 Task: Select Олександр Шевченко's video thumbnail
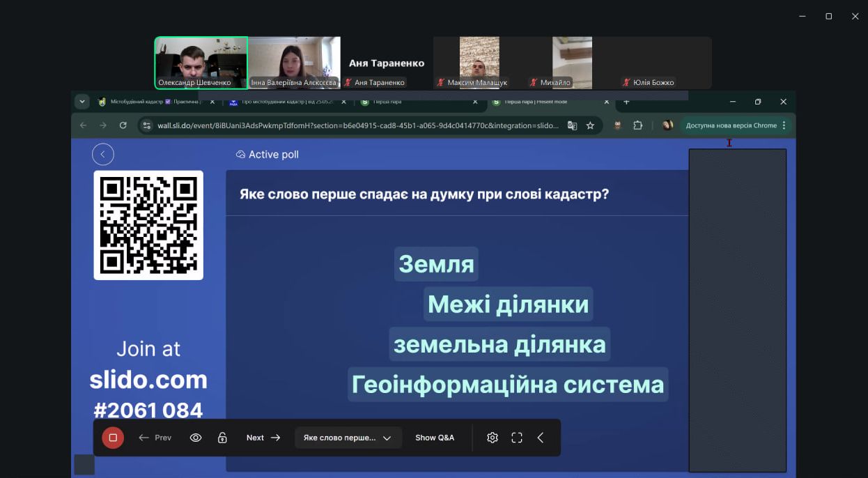click(x=201, y=63)
